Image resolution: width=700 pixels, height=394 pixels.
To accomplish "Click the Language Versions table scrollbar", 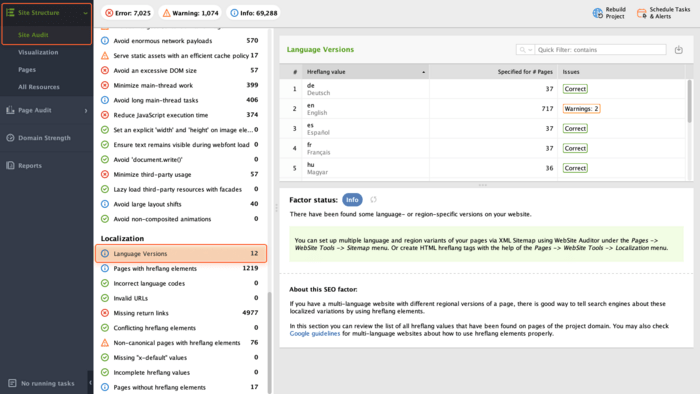I will pyautogui.click(x=689, y=101).
